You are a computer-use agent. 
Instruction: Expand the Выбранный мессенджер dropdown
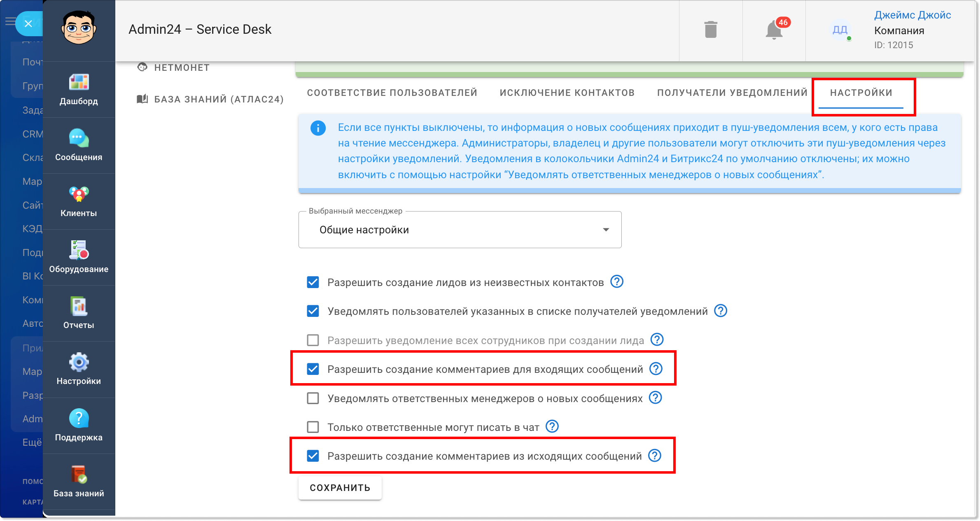click(x=460, y=230)
